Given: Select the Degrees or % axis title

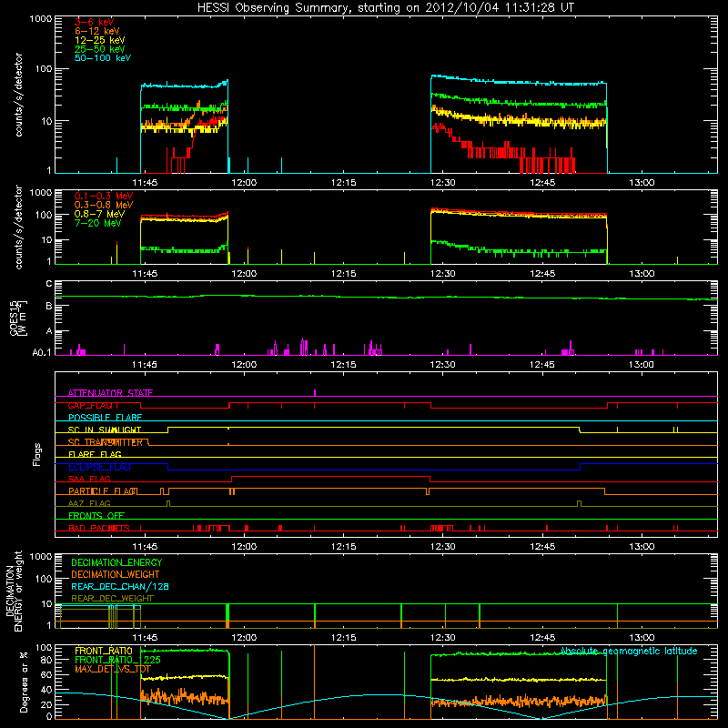Looking at the screenshot, I should (x=24, y=682).
